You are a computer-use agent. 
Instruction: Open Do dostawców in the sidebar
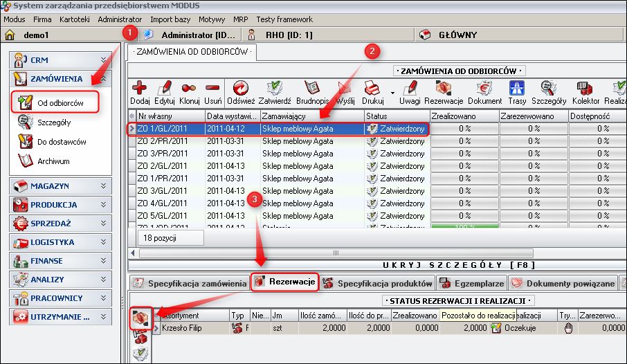pyautogui.click(x=62, y=142)
